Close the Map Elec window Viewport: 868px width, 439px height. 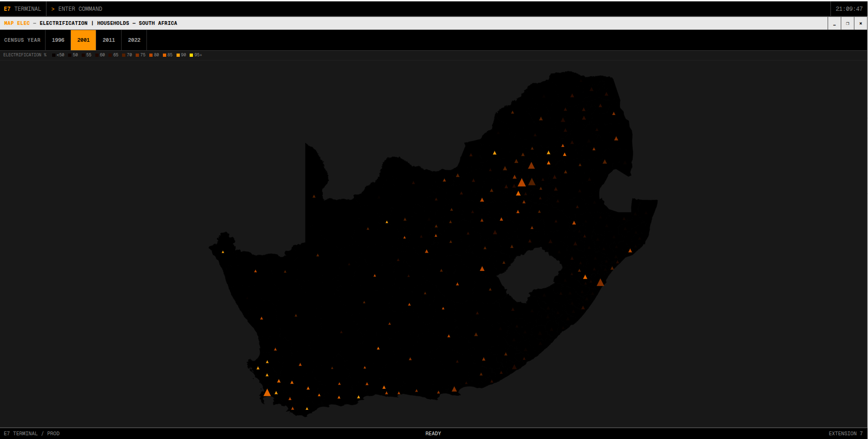860,23
